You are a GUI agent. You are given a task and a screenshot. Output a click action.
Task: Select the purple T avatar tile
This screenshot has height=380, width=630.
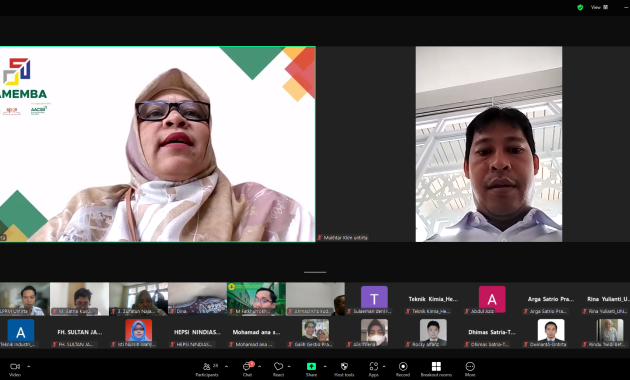(374, 299)
